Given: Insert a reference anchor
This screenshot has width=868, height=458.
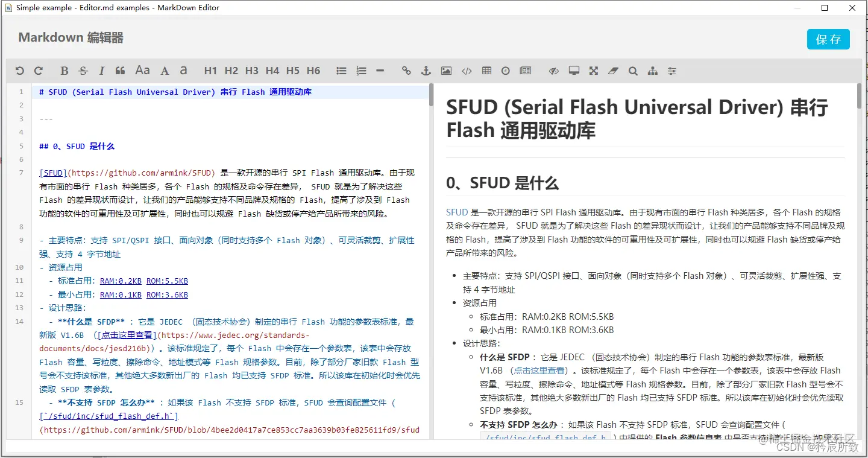Looking at the screenshot, I should click(x=426, y=71).
